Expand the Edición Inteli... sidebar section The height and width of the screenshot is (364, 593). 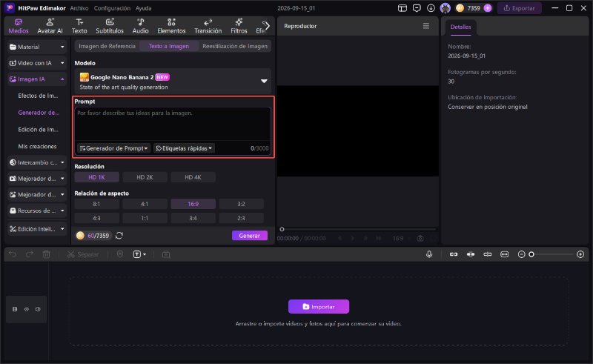point(36,229)
